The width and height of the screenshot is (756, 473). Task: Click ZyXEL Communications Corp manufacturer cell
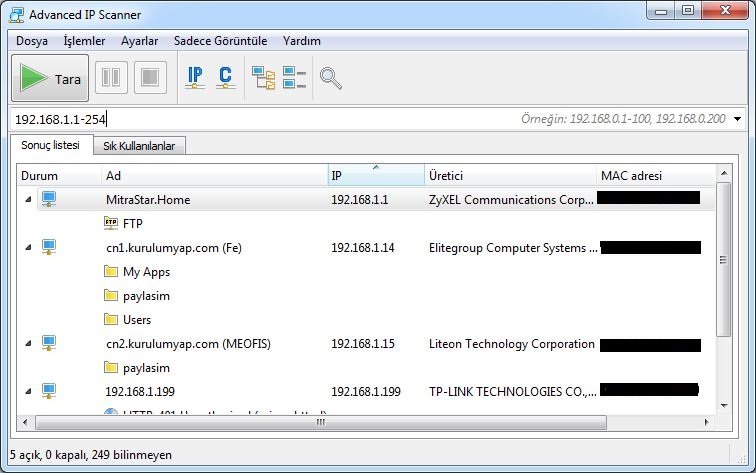511,200
